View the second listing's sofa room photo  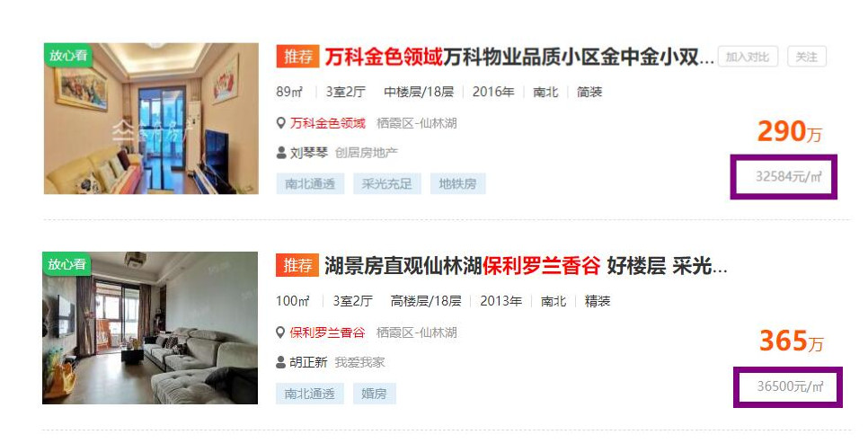tap(150, 328)
